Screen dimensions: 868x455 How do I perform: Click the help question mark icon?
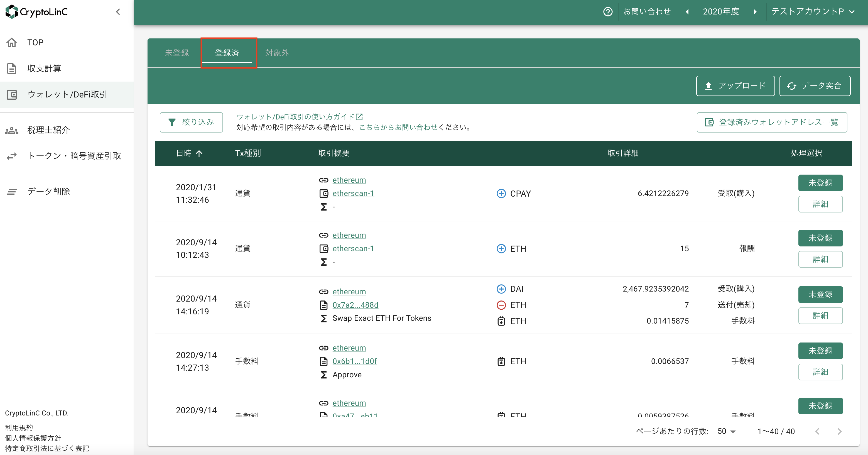tap(608, 12)
